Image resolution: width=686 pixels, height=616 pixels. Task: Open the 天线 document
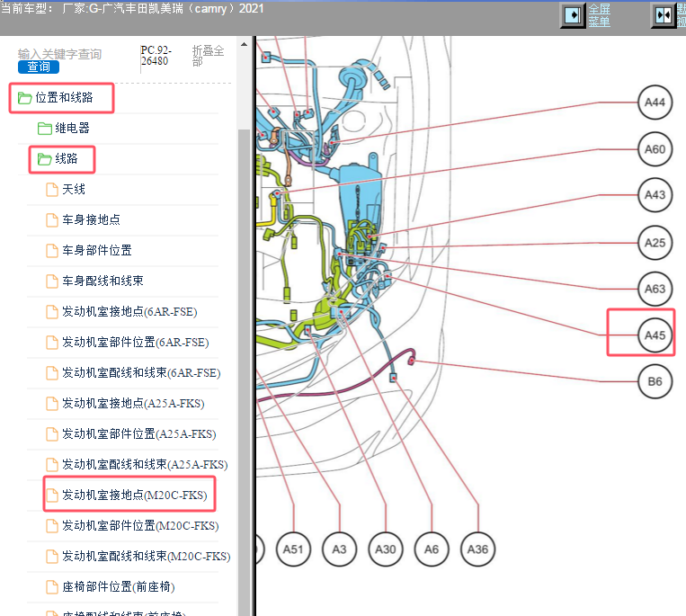[74, 190]
